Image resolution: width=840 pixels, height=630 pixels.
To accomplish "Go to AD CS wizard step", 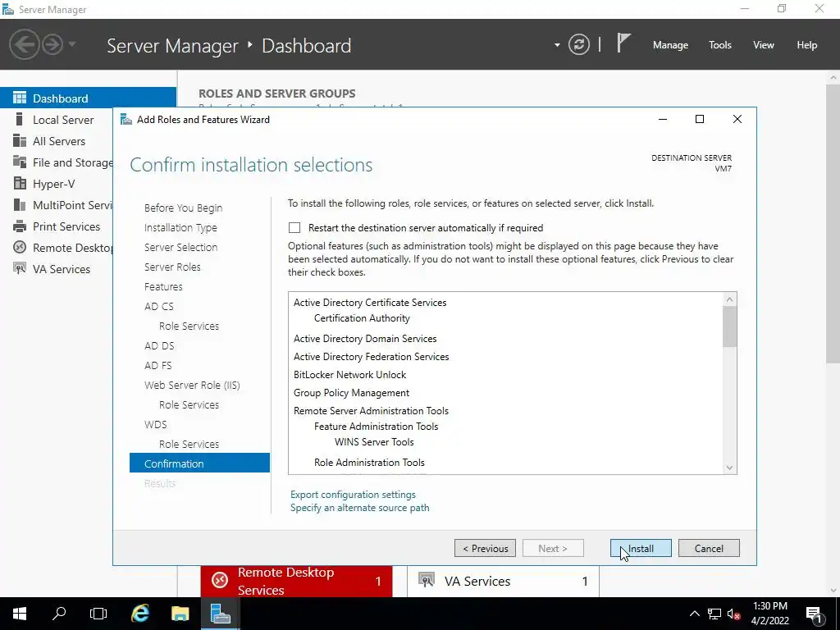I will 159,307.
